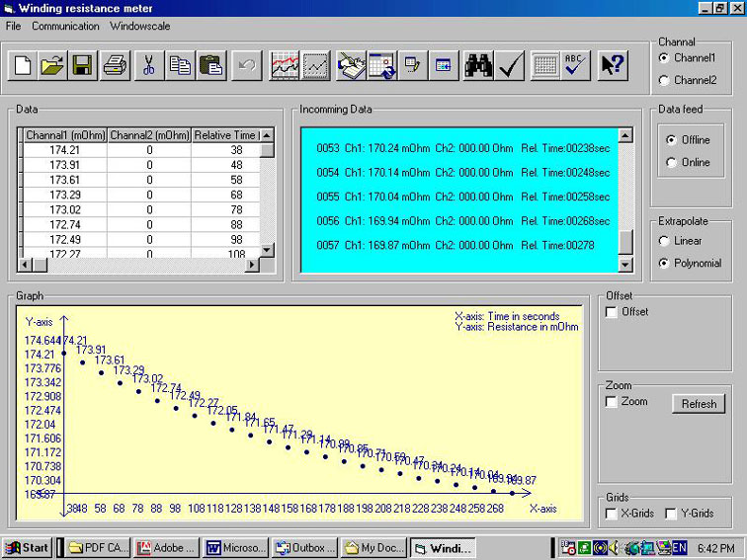Image resolution: width=747 pixels, height=560 pixels.
Task: Click the calendar refresh toolbar icon
Action: 381,65
